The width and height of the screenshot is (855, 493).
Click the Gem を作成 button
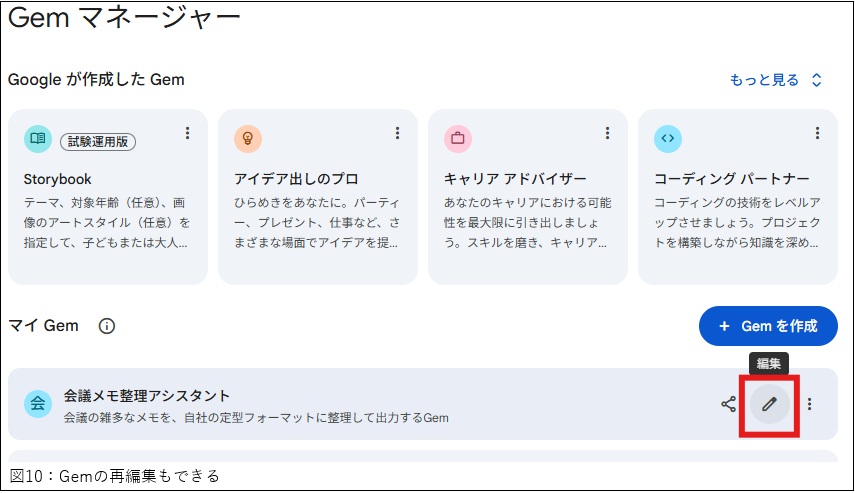768,326
